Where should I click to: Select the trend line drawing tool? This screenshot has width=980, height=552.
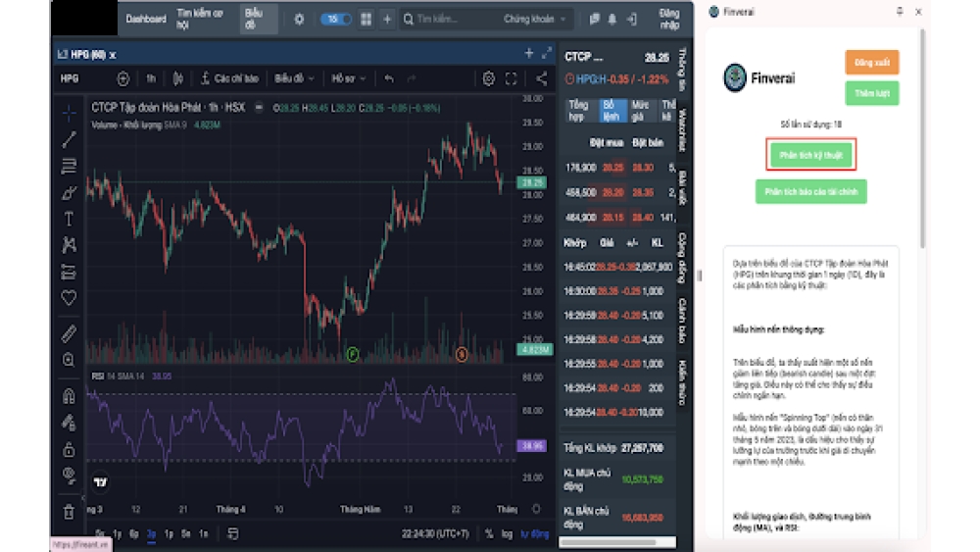[69, 139]
